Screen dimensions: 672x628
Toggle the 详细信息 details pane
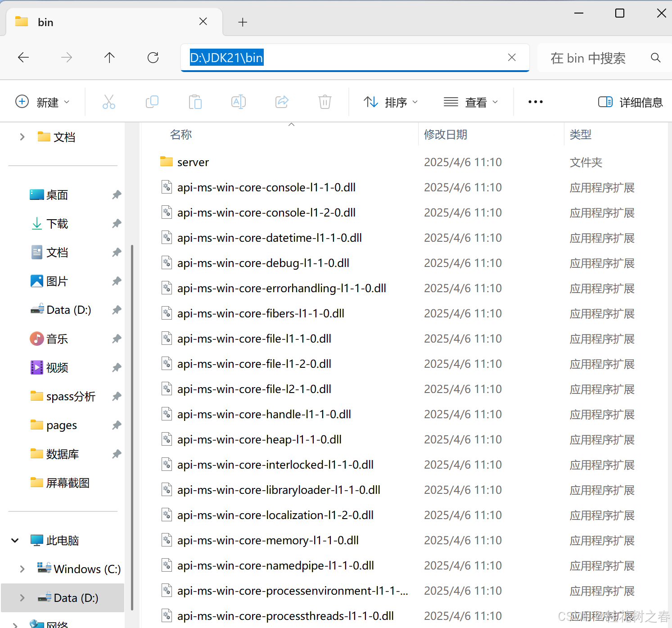point(630,102)
